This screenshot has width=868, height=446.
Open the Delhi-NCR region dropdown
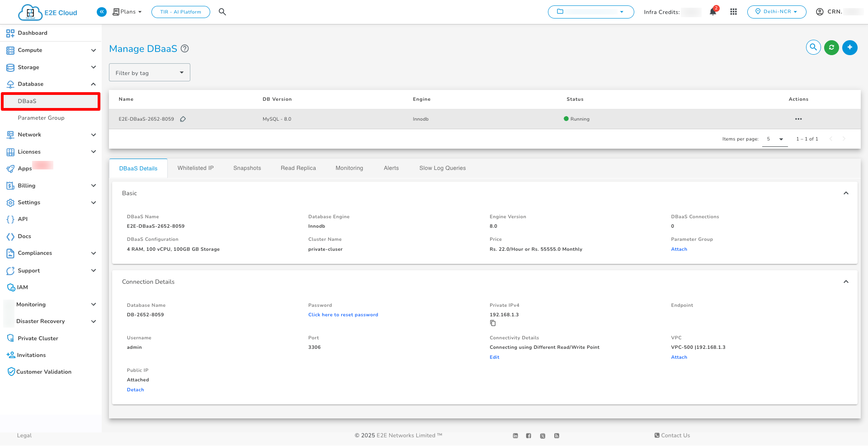[x=776, y=12]
